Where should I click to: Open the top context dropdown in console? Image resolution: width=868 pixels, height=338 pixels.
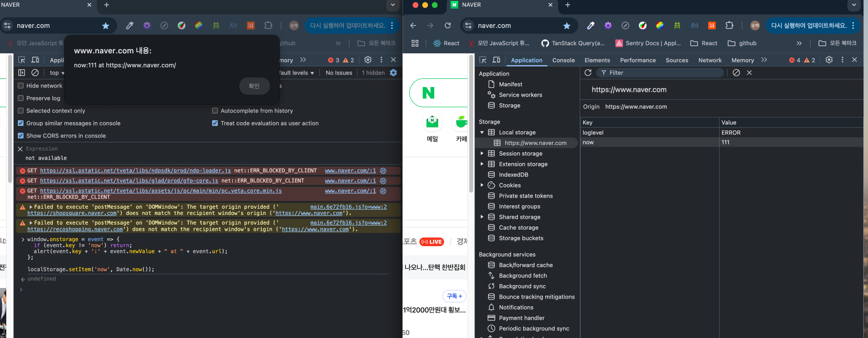[57, 73]
